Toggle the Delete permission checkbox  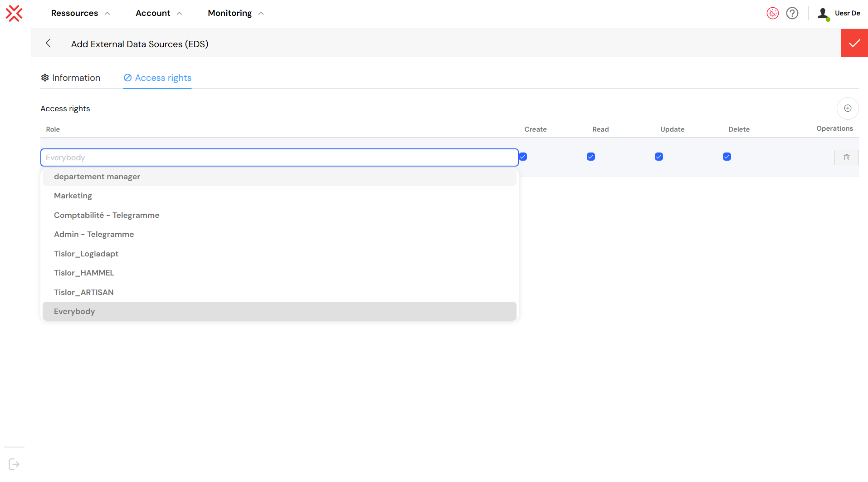pos(727,157)
